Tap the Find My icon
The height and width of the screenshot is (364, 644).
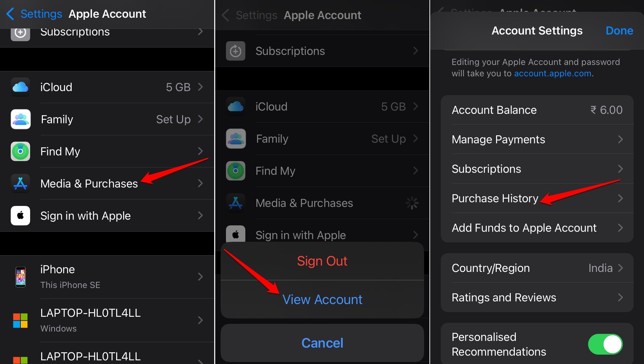coord(20,151)
